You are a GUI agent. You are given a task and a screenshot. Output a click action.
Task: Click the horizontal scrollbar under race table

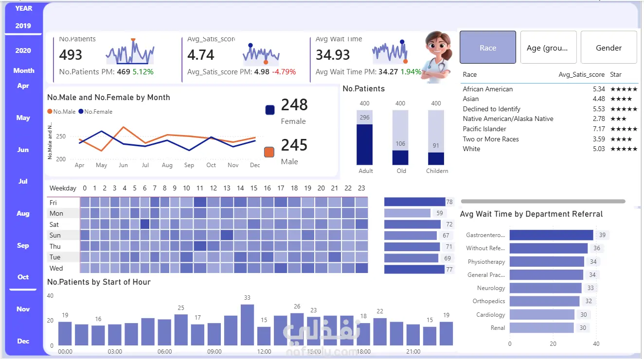point(543,201)
